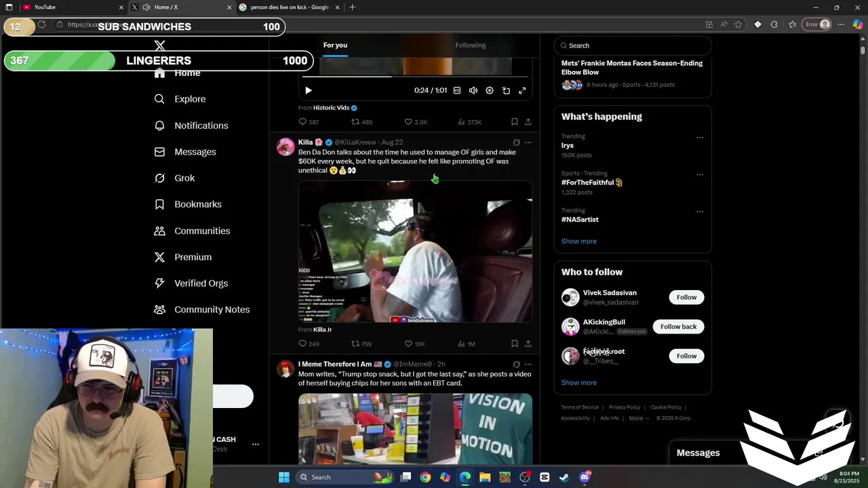Open the Terms of Service link
The image size is (868, 488).
[x=580, y=407]
